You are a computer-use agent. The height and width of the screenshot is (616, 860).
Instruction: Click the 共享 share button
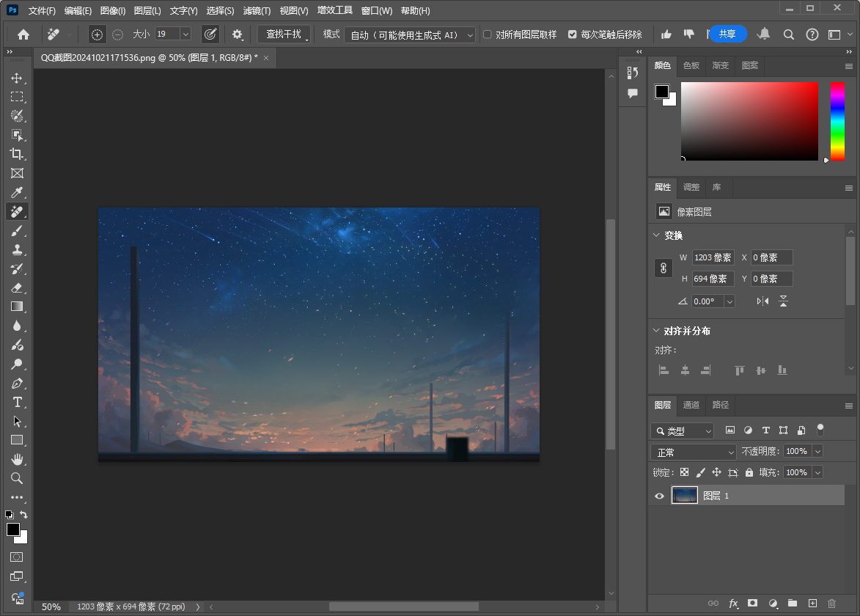coord(727,34)
